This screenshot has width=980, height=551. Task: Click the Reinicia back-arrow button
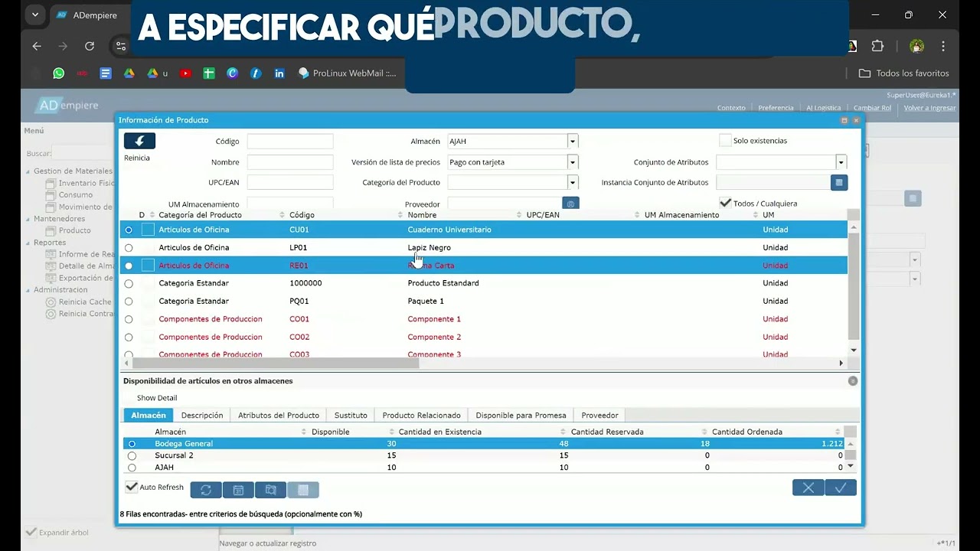139,141
